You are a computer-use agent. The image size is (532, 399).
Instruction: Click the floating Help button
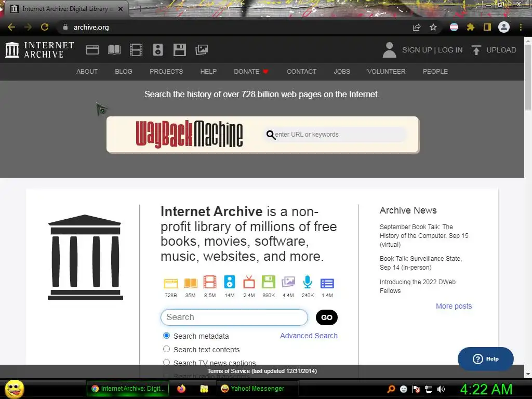pyautogui.click(x=486, y=358)
